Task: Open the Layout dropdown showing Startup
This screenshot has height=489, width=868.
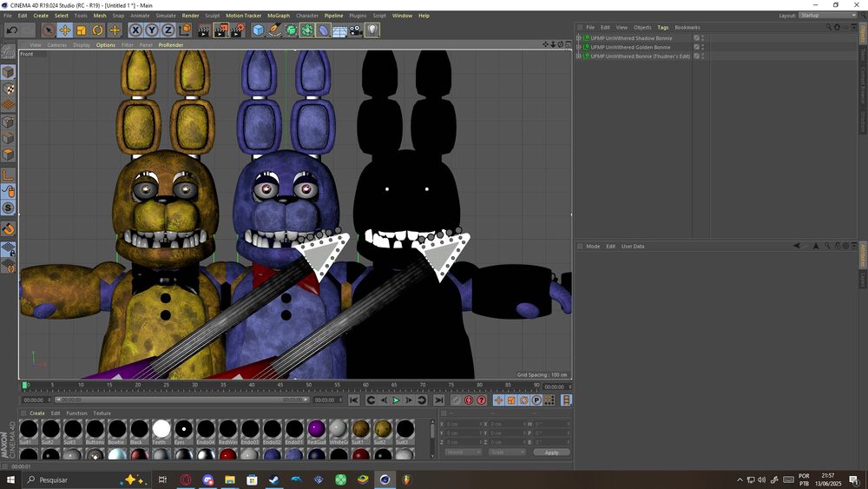Action: tap(827, 16)
